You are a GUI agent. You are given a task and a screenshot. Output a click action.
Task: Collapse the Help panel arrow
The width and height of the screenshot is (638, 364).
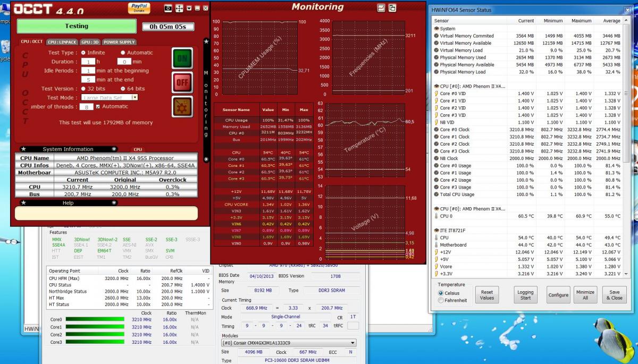coord(114,203)
